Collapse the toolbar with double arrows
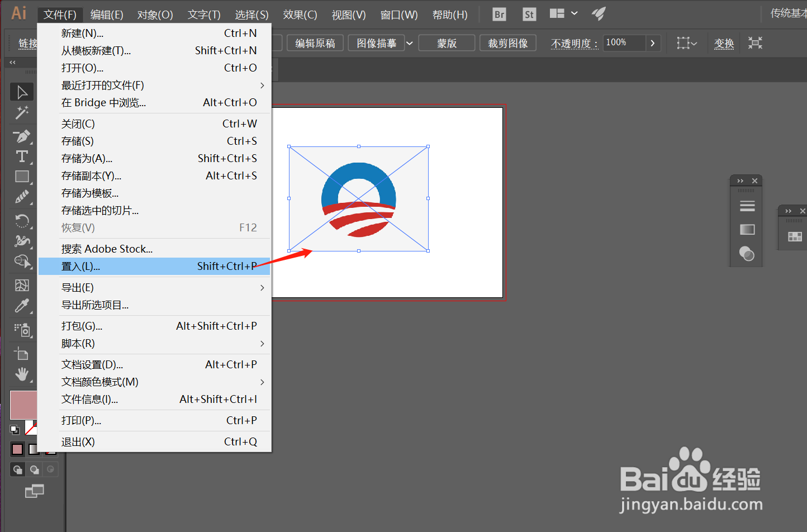Screen dimensions: 807x532 pos(12,62)
